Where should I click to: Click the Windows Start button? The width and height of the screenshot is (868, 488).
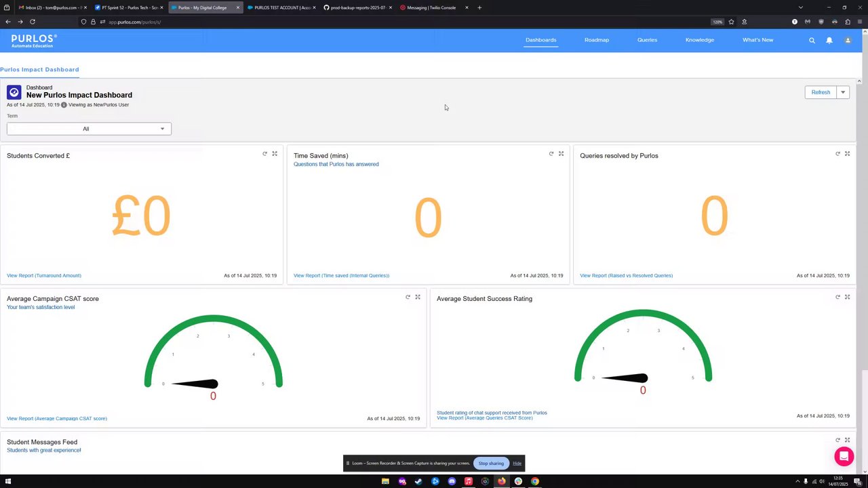8,481
